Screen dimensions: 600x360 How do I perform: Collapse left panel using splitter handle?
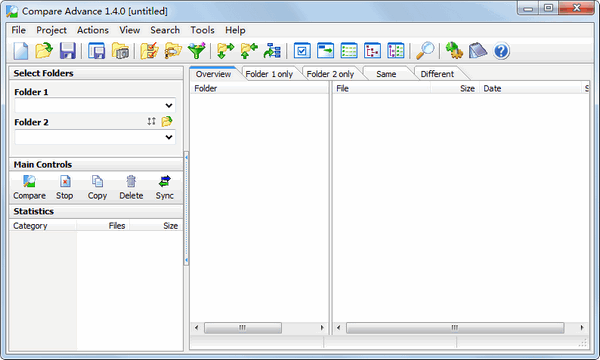click(186, 209)
